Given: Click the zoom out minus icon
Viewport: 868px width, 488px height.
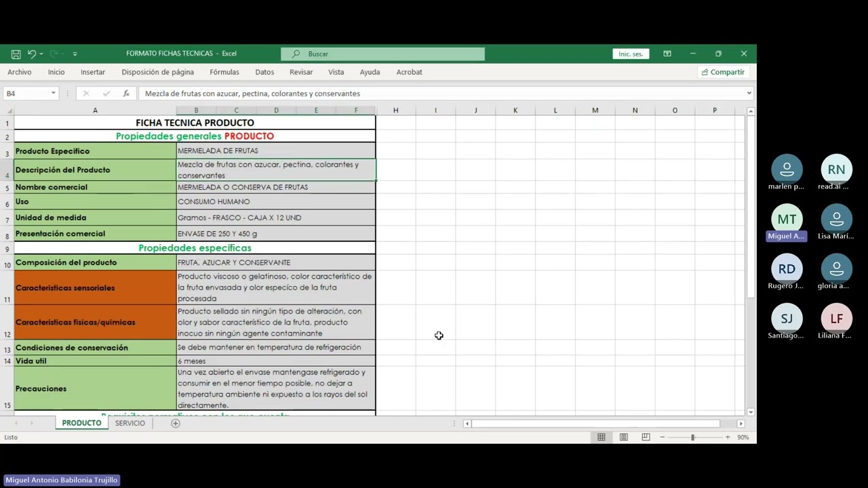Looking at the screenshot, I should [x=662, y=437].
